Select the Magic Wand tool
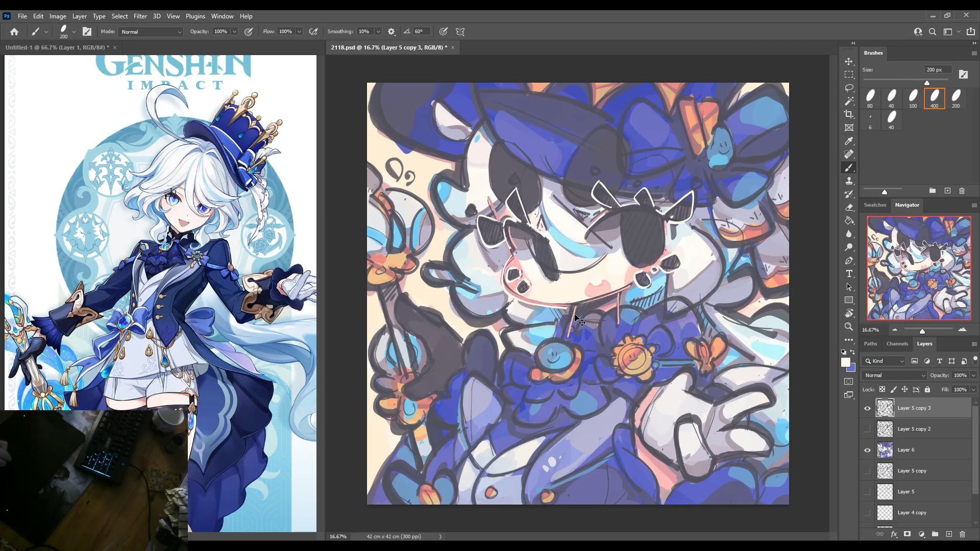The image size is (980, 551). [849, 101]
